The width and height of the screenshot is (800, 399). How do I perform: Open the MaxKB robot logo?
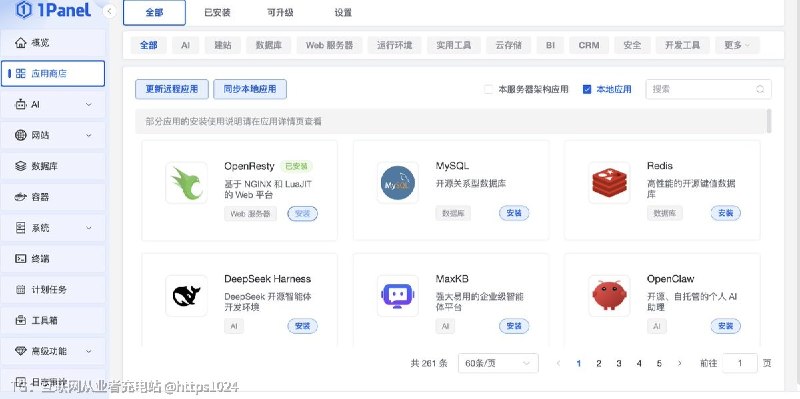(398, 295)
